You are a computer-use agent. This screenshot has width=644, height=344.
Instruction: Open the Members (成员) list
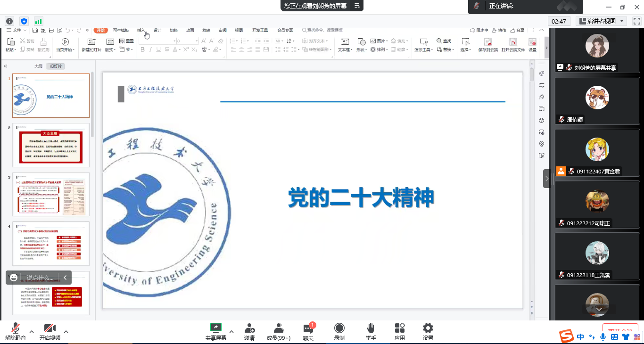pyautogui.click(x=279, y=328)
